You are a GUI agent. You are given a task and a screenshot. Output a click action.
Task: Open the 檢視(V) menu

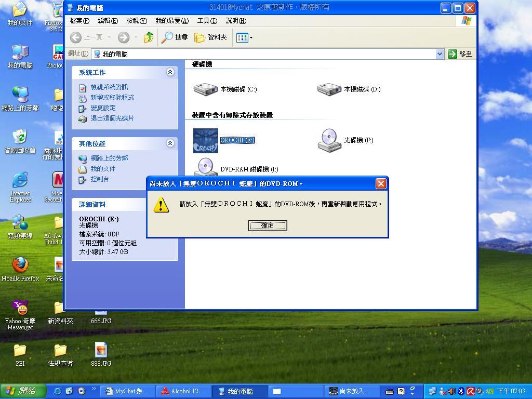click(137, 21)
